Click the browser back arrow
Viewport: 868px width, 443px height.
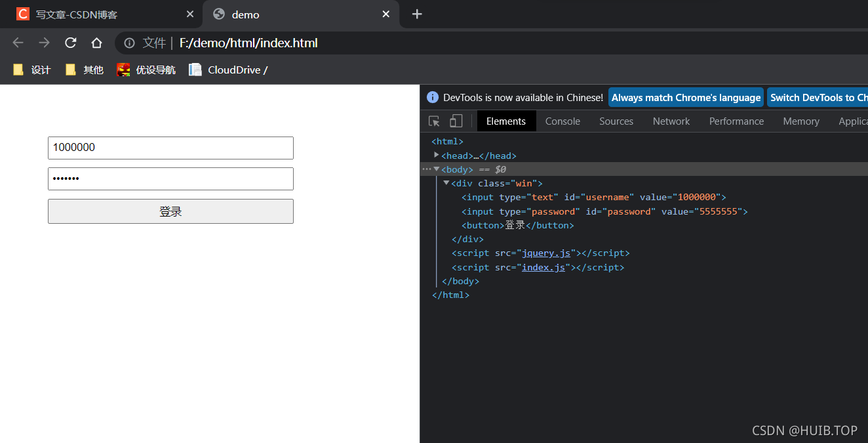[x=18, y=43]
